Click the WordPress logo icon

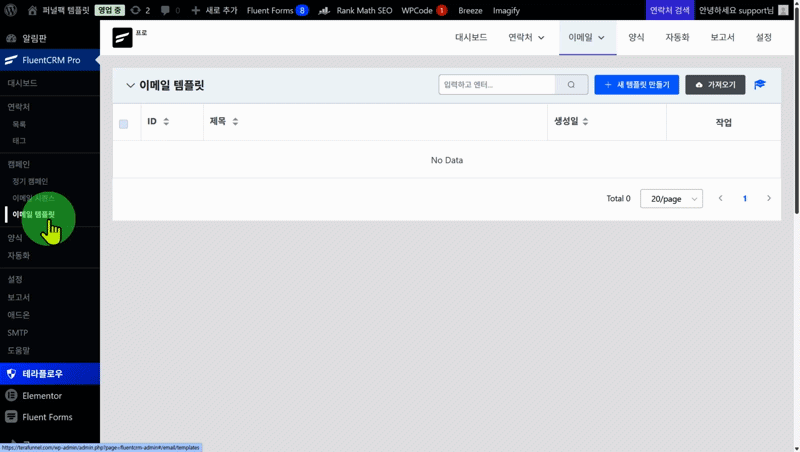tap(12, 10)
